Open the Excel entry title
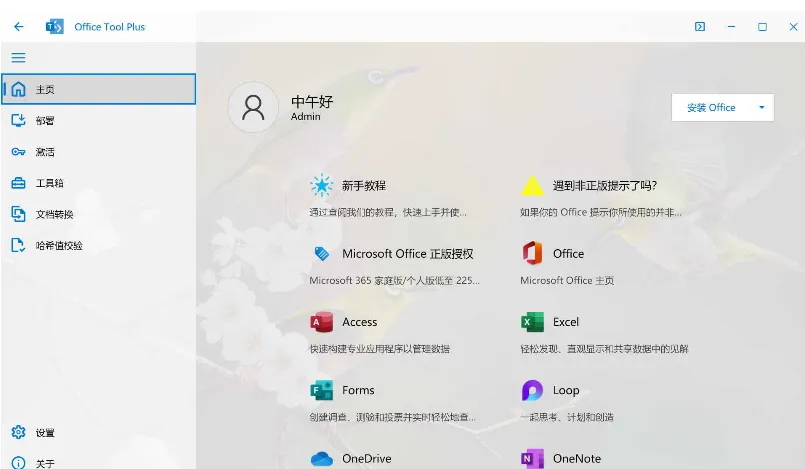Screen dimensions: 805x469 point(566,322)
